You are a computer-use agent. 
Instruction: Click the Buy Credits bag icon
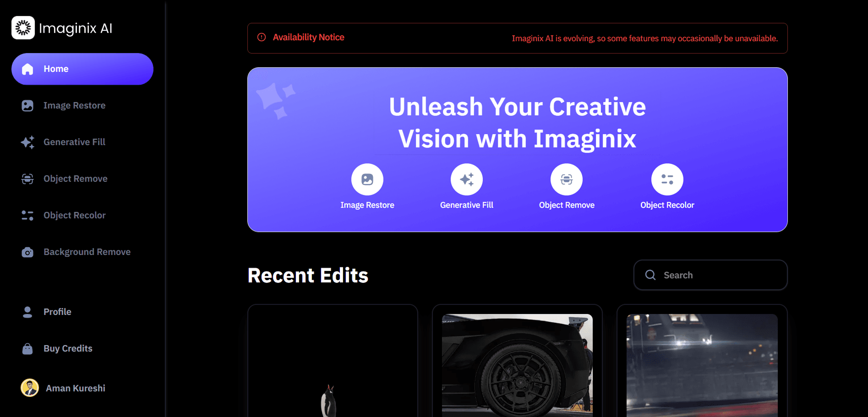pos(27,349)
